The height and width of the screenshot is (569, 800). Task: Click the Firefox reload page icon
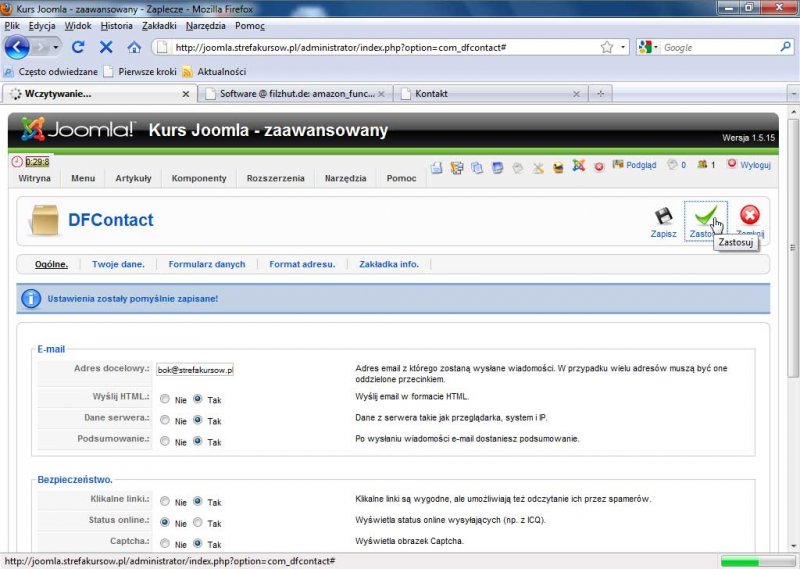tap(78, 47)
